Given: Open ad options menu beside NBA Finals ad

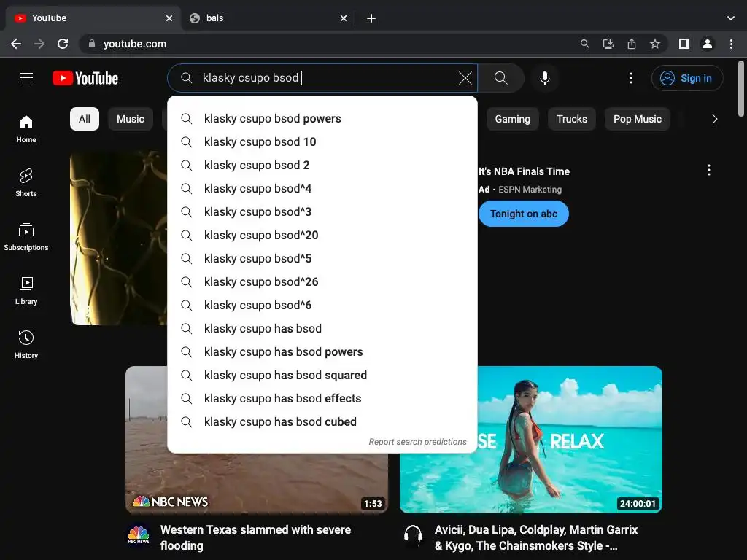Looking at the screenshot, I should [x=709, y=170].
